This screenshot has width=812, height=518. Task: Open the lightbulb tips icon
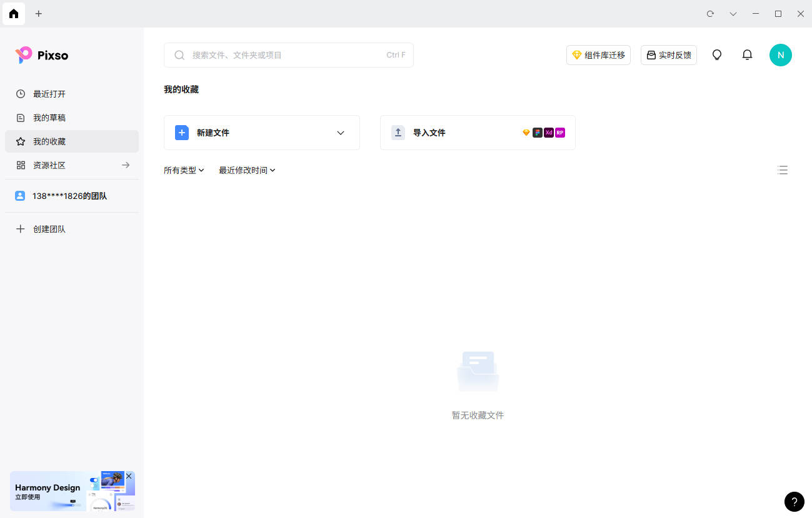point(717,55)
